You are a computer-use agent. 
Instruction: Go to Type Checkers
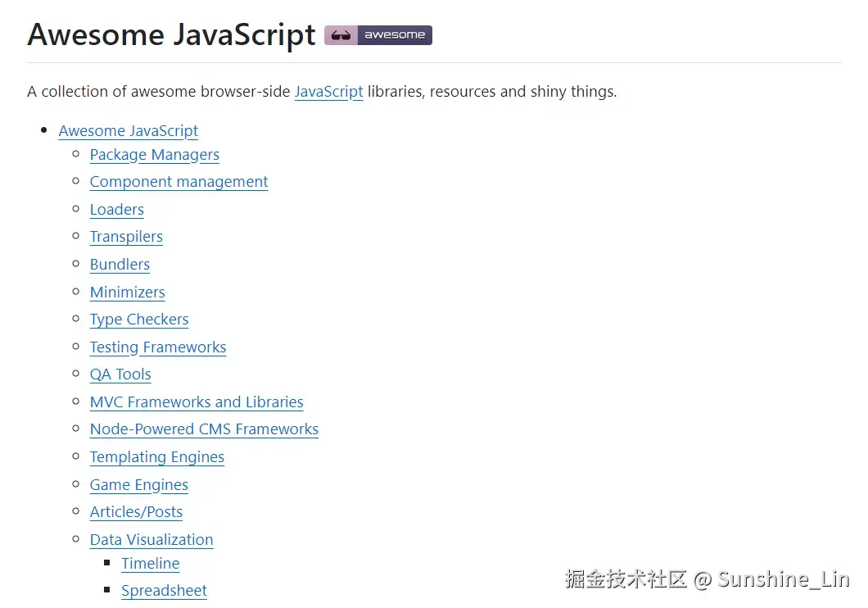139,320
